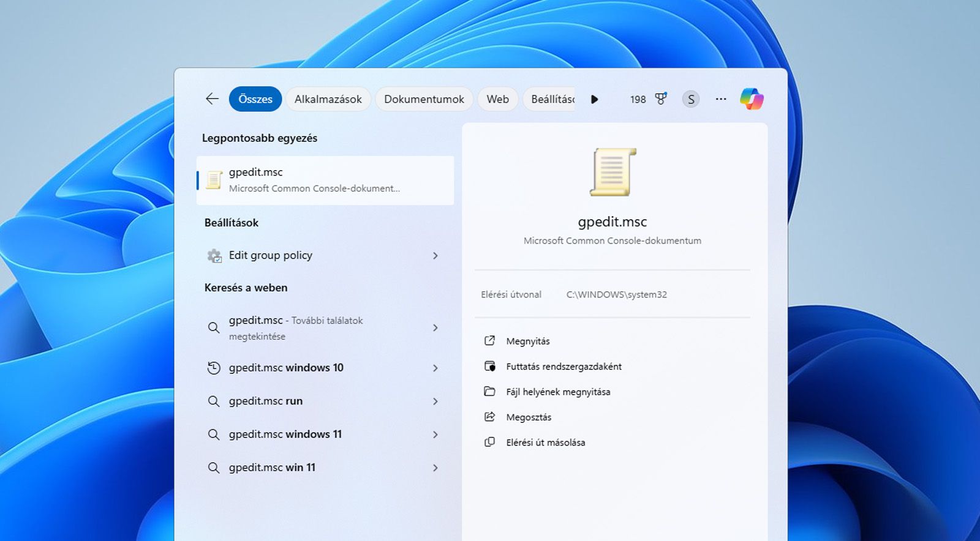
Task: Expand chevron for gpedit.msc win 11
Action: [435, 468]
